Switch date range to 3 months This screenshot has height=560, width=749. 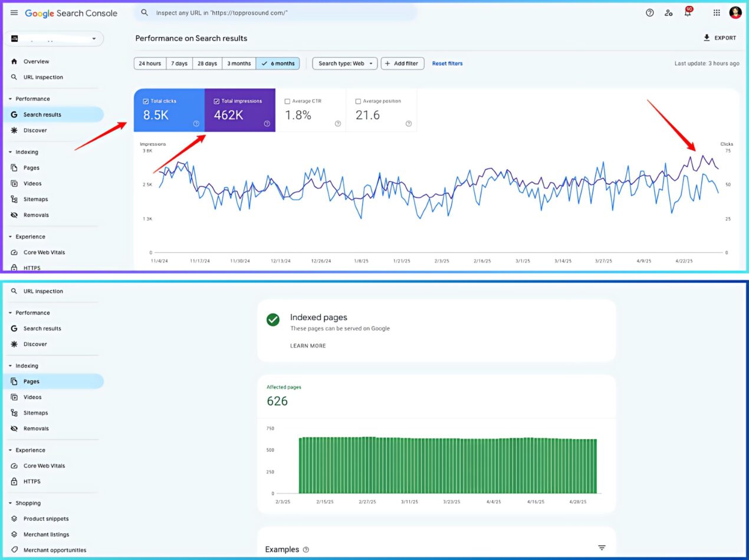tap(239, 64)
